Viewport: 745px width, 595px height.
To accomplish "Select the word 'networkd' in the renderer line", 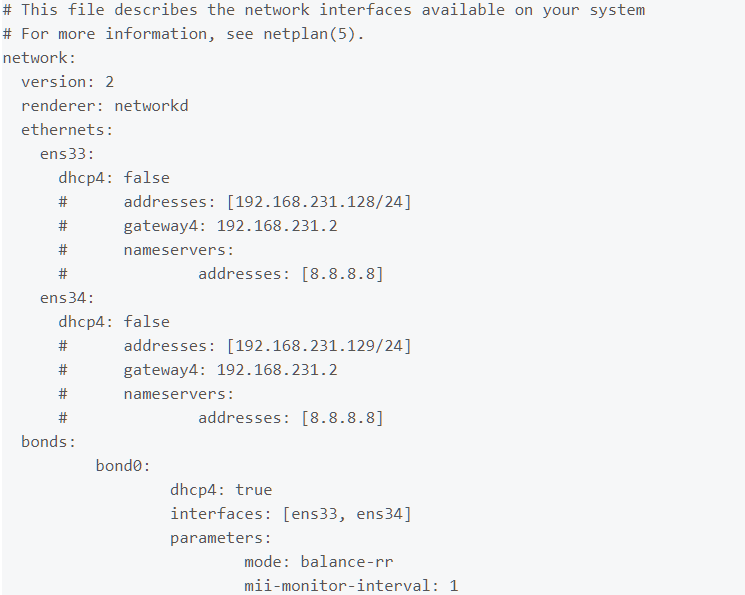I will [151, 106].
